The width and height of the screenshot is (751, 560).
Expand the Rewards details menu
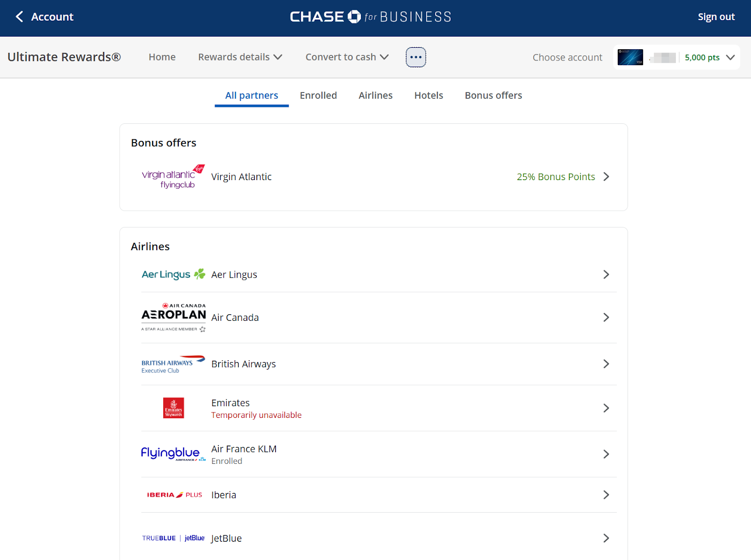point(240,57)
